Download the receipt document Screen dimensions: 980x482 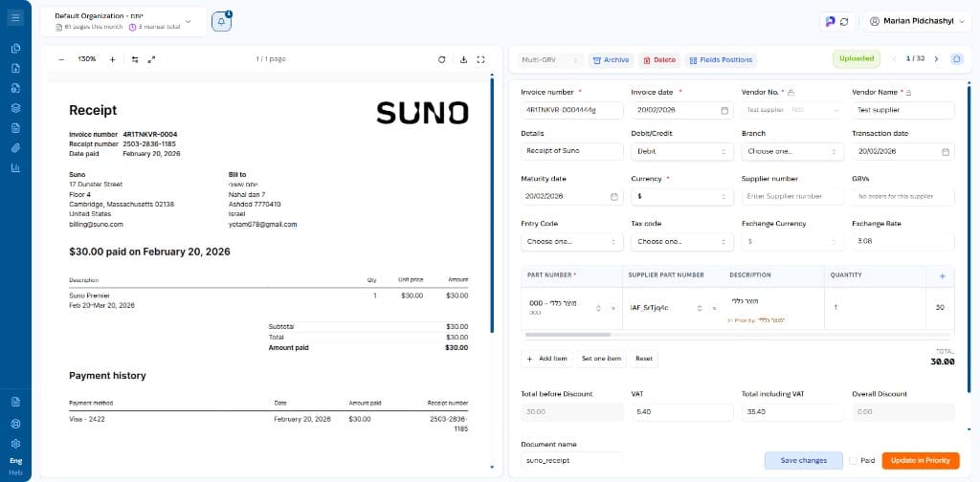(x=463, y=59)
